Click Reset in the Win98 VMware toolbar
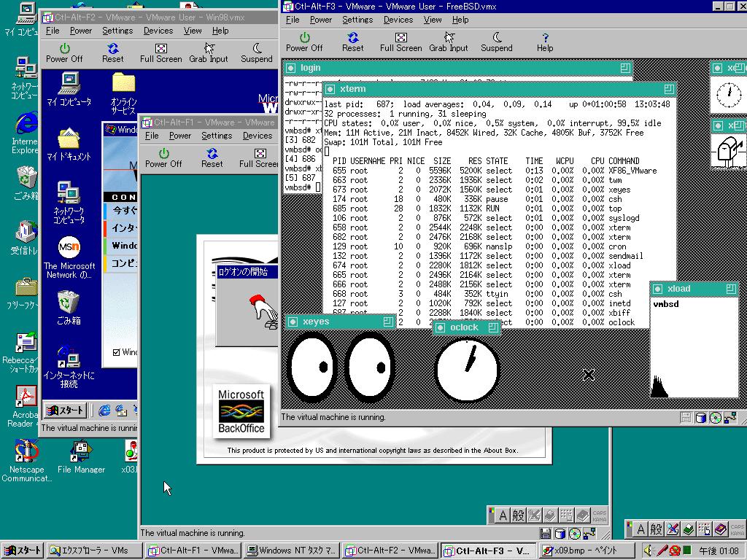Image resolution: width=747 pixels, height=560 pixels. click(x=112, y=52)
